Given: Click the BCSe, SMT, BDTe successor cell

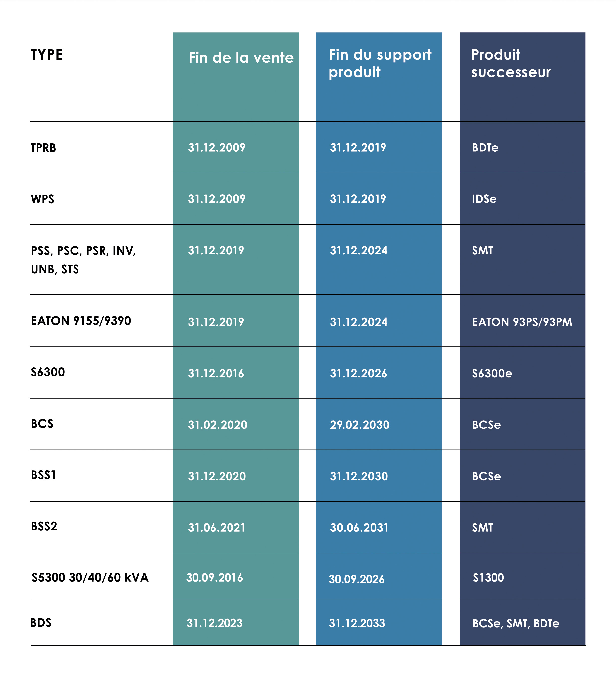Looking at the screenshot, I should pos(516,624).
